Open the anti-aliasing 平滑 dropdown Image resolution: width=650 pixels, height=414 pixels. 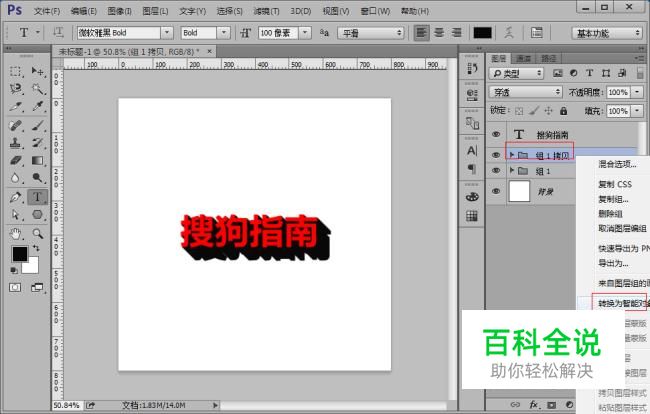[x=371, y=33]
